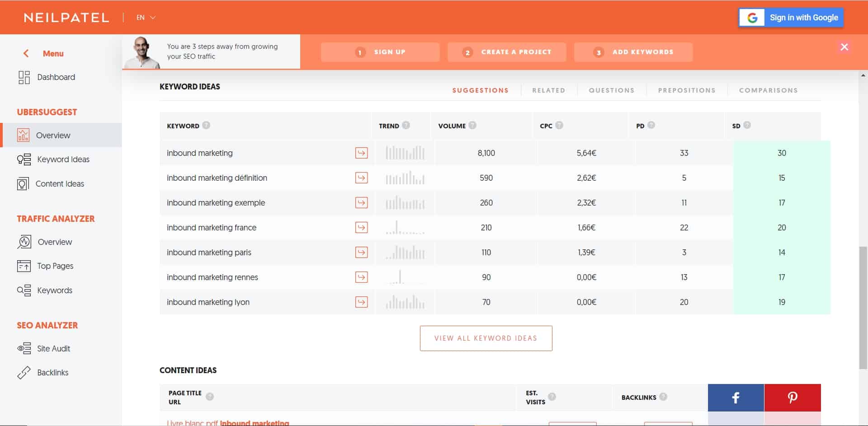Image resolution: width=868 pixels, height=426 pixels.
Task: Open arrow icon for inbound marketing lyon
Action: click(361, 302)
